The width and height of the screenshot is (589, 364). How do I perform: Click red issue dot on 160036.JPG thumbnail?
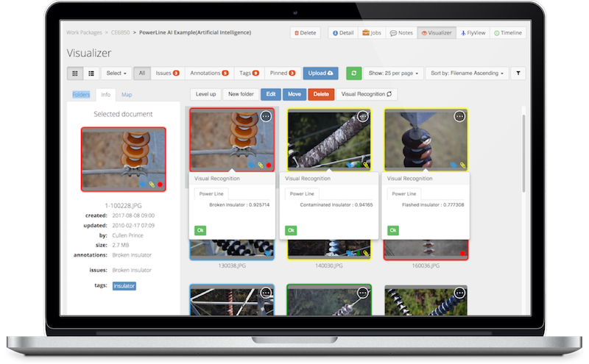[462, 253]
